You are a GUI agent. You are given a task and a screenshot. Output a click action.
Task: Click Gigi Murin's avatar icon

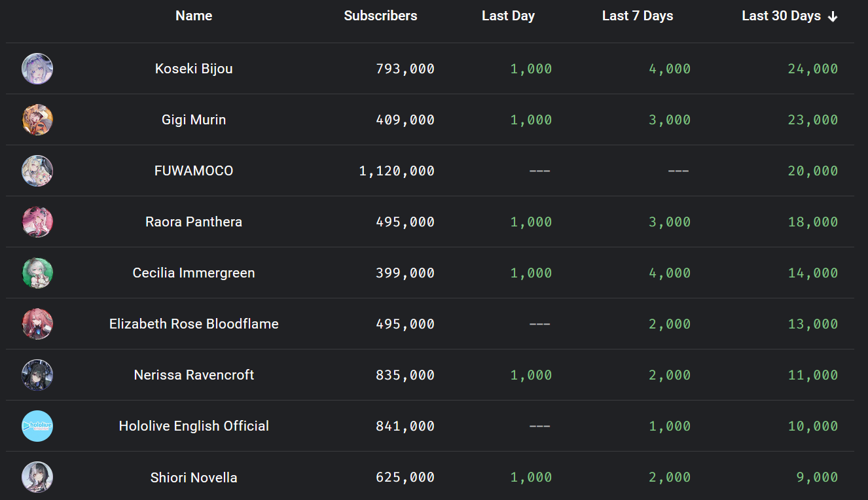point(37,120)
